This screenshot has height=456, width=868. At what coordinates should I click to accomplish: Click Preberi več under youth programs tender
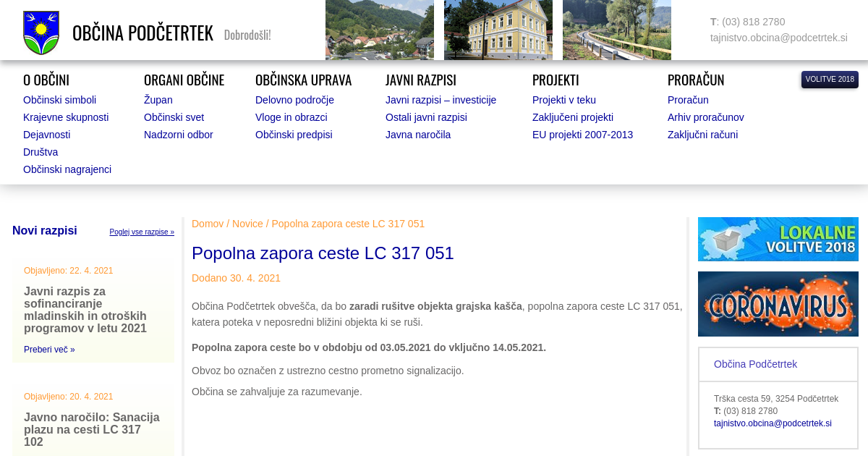(x=49, y=350)
